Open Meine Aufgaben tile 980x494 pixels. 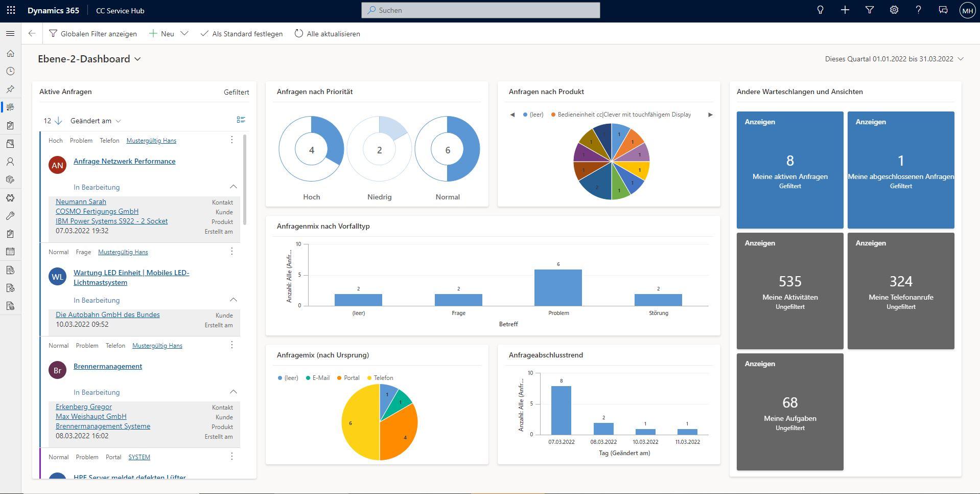click(x=790, y=412)
